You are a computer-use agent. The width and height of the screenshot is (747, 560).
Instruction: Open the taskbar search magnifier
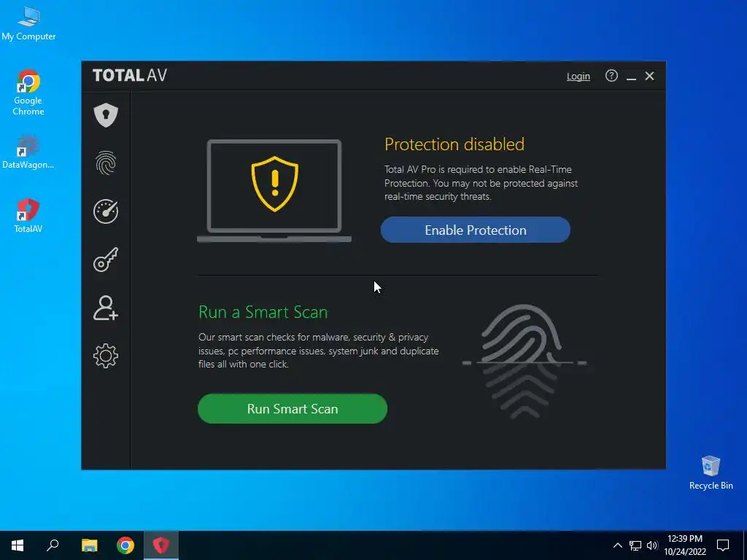click(x=53, y=545)
